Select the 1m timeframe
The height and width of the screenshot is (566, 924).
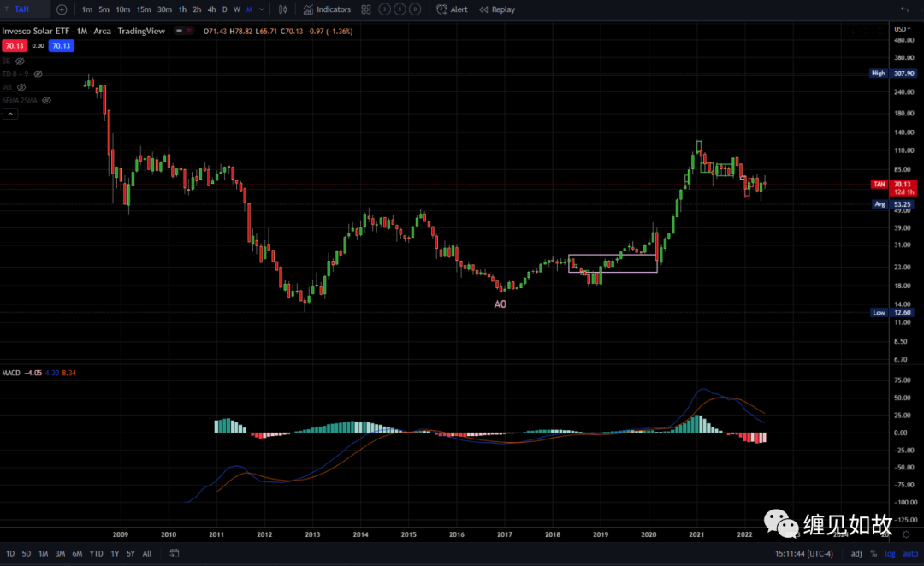(x=87, y=9)
